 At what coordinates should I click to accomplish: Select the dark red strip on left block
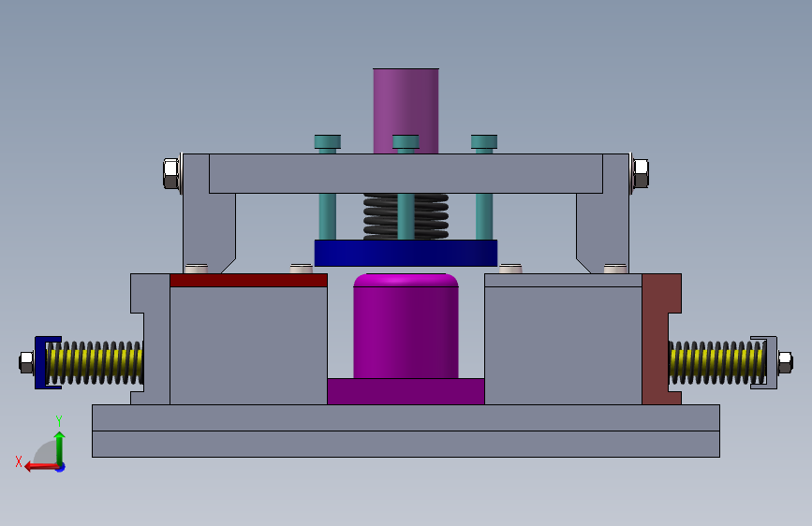pyautogui.click(x=248, y=280)
